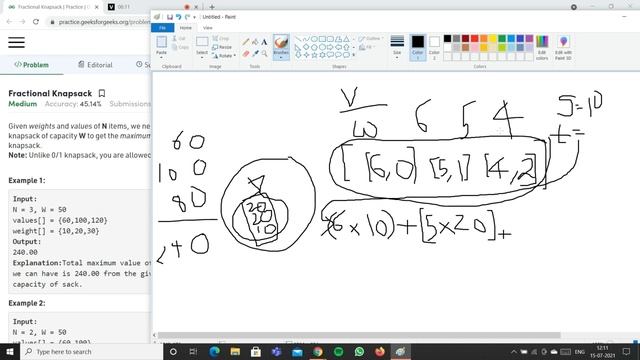Screen dimensions: 640x360
Task: Reload the browser page
Action: [x=36, y=22]
